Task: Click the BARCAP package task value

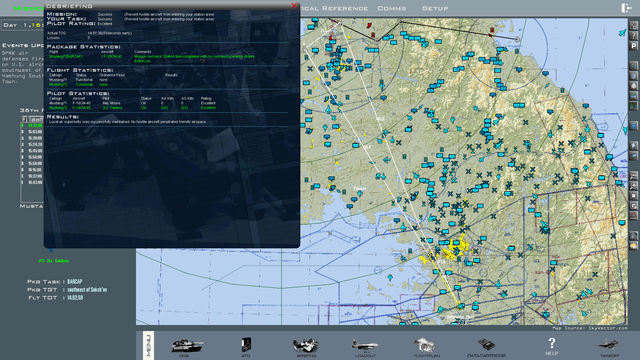Action: 75,282
